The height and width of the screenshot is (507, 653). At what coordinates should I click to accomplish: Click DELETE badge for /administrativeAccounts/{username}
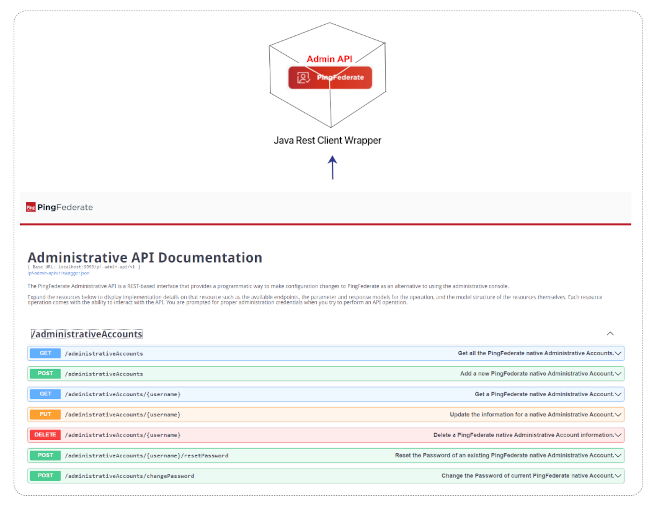pyautogui.click(x=45, y=435)
